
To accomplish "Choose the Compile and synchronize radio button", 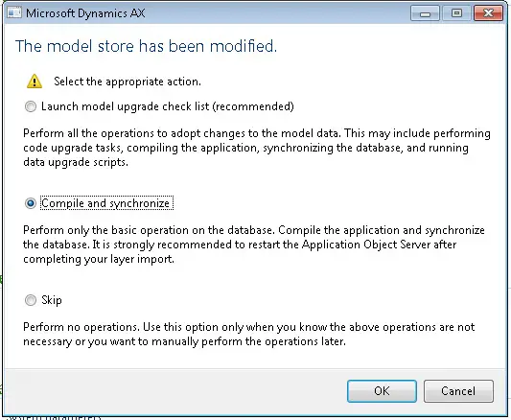I will [x=31, y=203].
